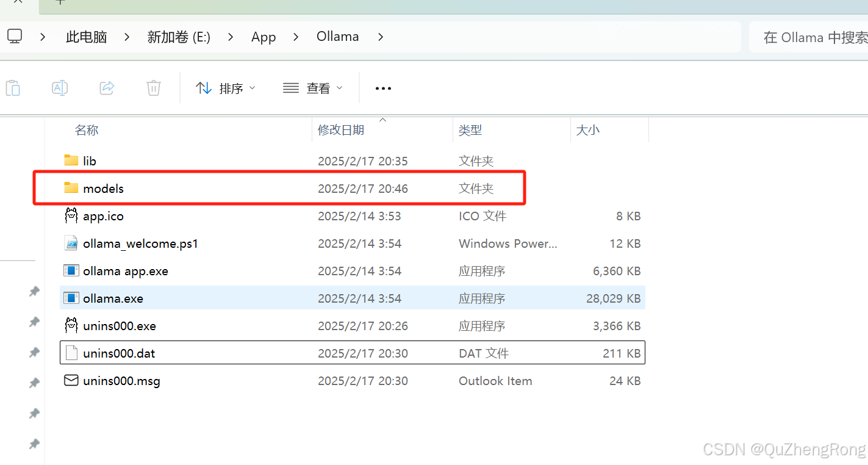This screenshot has width=868, height=465.
Task: Click the 2025/2/17 20:26 date of unins000.exe
Action: click(363, 326)
